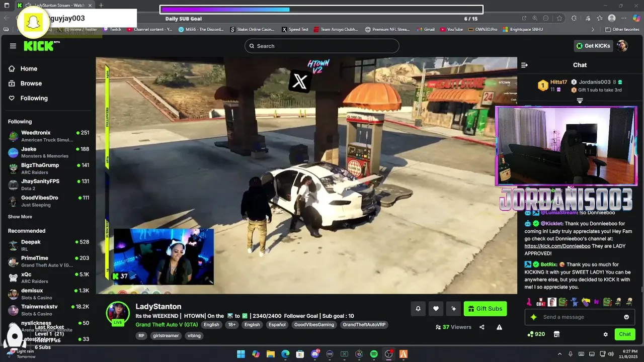Screen dimensions: 644x362
Task: Click the green sparkle icon in message box
Action: (x=534, y=317)
